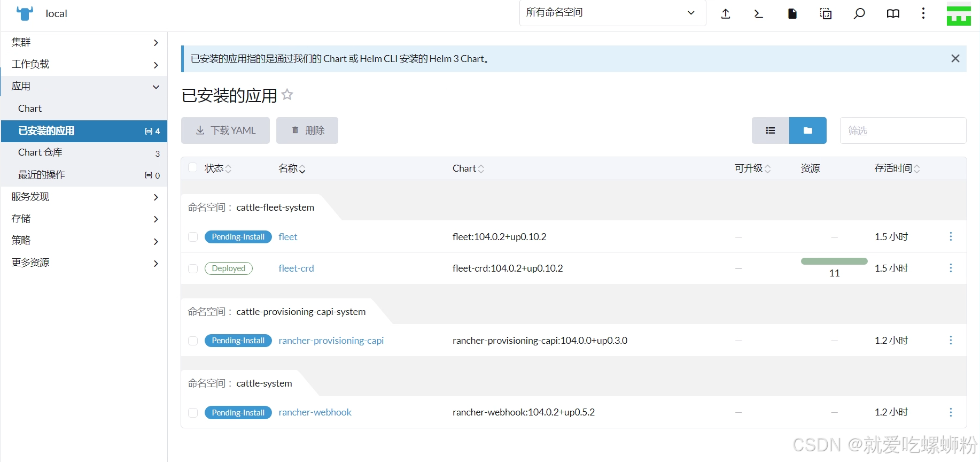Open the green user avatar menu
The height and width of the screenshot is (462, 980).
959,14
